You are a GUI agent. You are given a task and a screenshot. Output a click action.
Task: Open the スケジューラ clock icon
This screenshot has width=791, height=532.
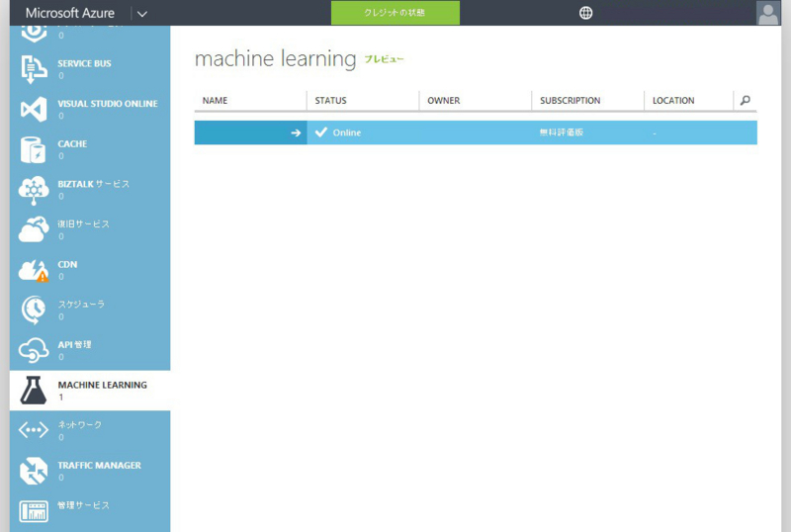pos(34,310)
